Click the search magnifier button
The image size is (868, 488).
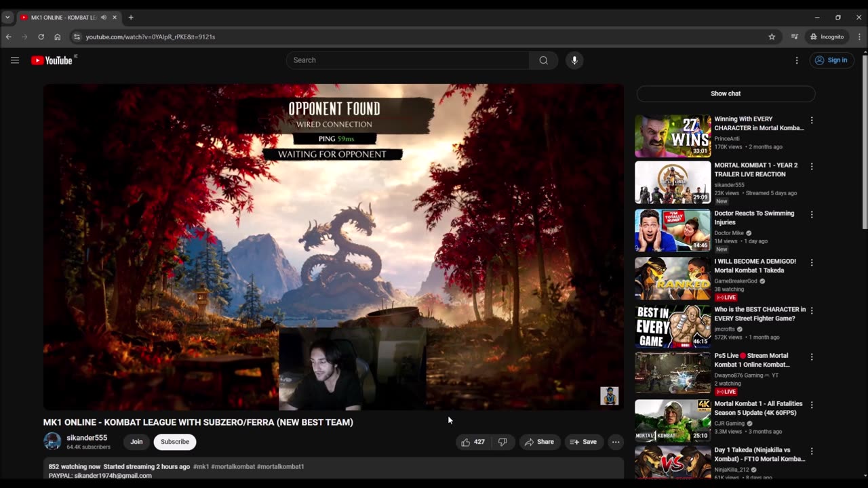point(543,60)
